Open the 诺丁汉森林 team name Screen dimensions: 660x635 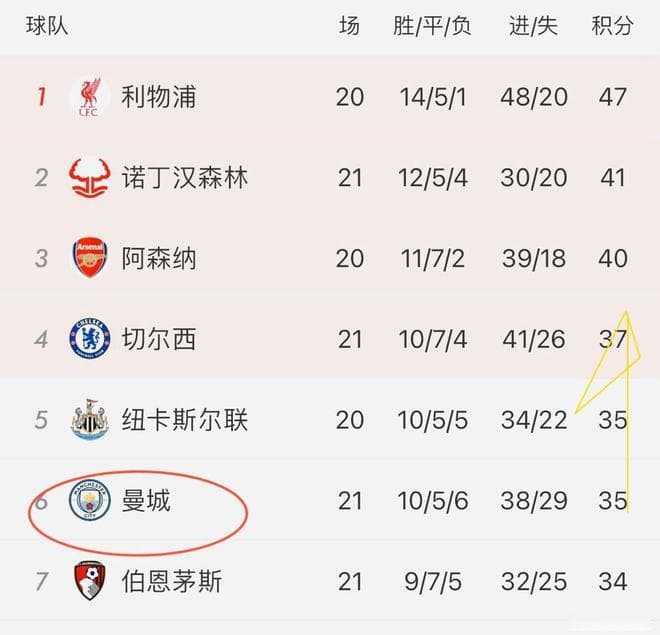[x=185, y=178]
